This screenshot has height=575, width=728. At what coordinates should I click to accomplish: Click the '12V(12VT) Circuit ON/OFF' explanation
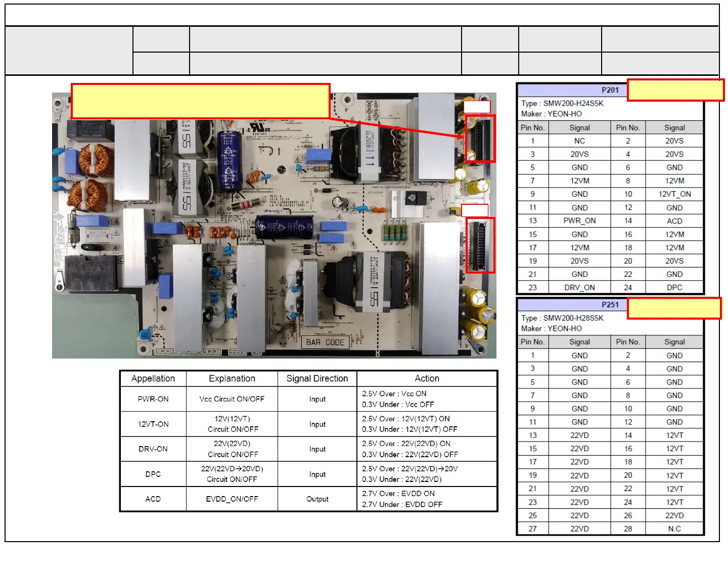233,424
